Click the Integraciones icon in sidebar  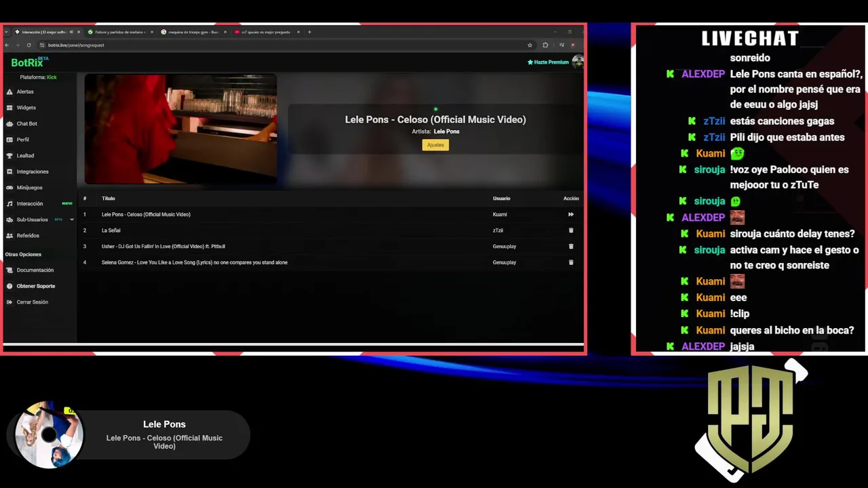9,171
